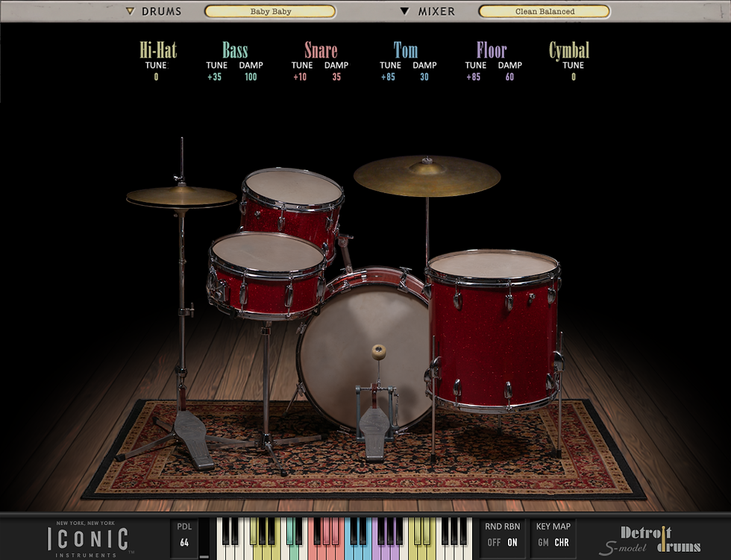Screen dimensions: 731x560
Task: Click the DRUMS menu label
Action: click(x=161, y=11)
